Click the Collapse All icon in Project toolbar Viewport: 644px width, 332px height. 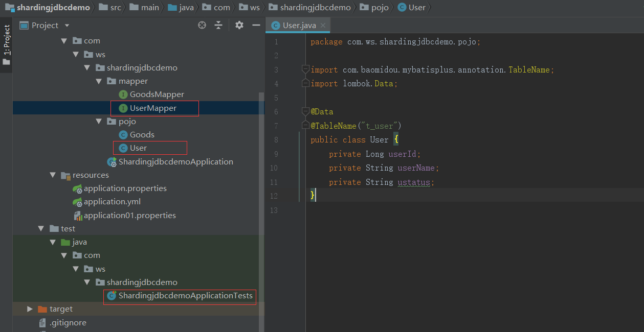click(x=219, y=25)
